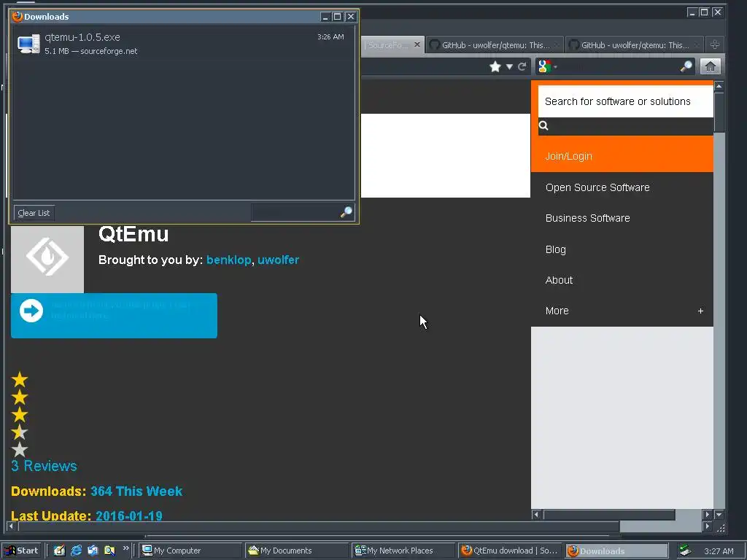This screenshot has width=747, height=560.
Task: Open the Google search engine dropdown
Action: point(547,66)
